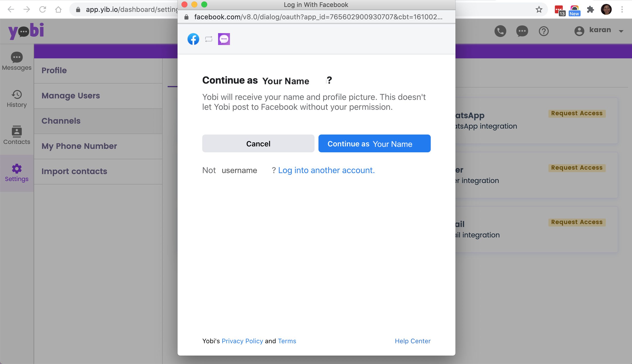Select Channels in settings menu
Viewport: 632px width, 364px height.
click(98, 121)
